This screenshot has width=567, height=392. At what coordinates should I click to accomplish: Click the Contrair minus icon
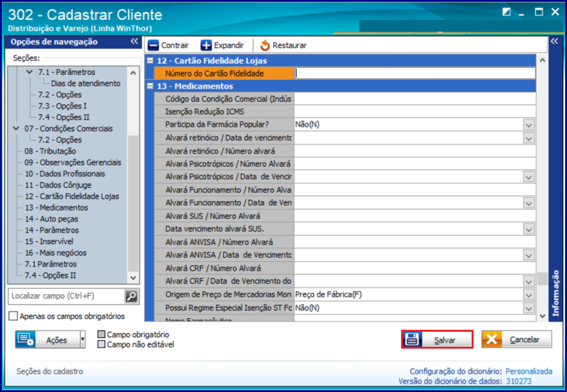coord(153,46)
